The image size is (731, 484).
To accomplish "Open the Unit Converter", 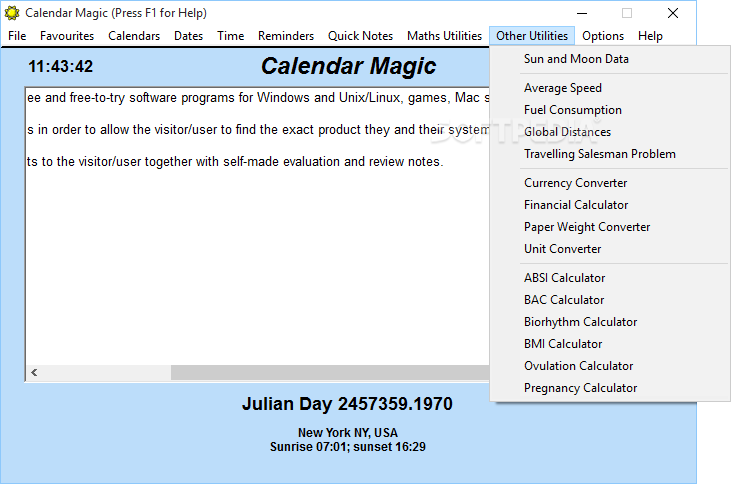I will tap(610, 248).
